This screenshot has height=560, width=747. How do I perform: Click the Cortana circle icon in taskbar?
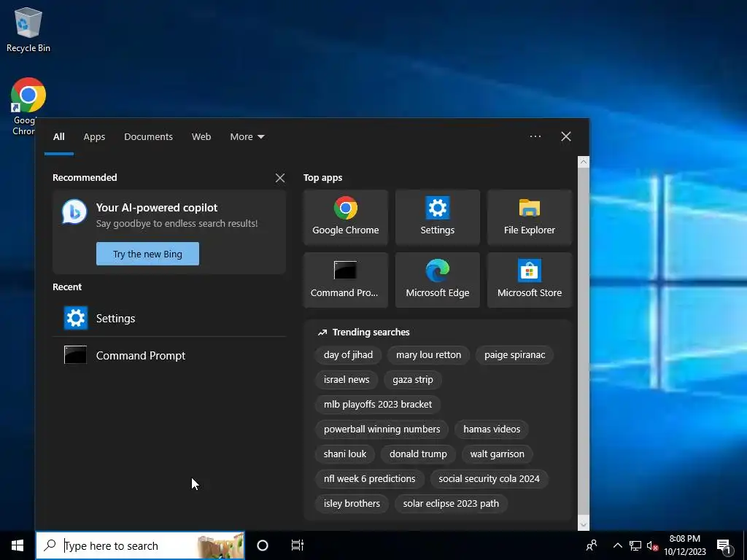[x=263, y=545]
